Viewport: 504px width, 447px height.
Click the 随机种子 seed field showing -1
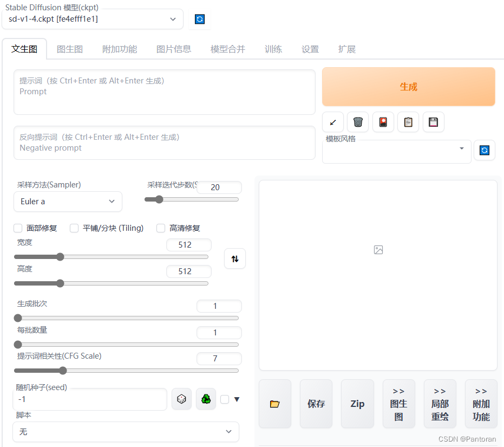click(x=90, y=399)
